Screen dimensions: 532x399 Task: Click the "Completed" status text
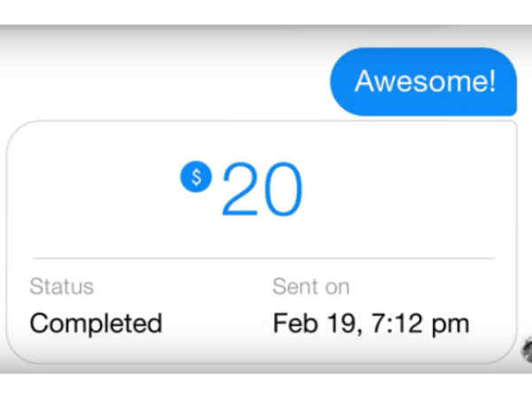coord(96,323)
